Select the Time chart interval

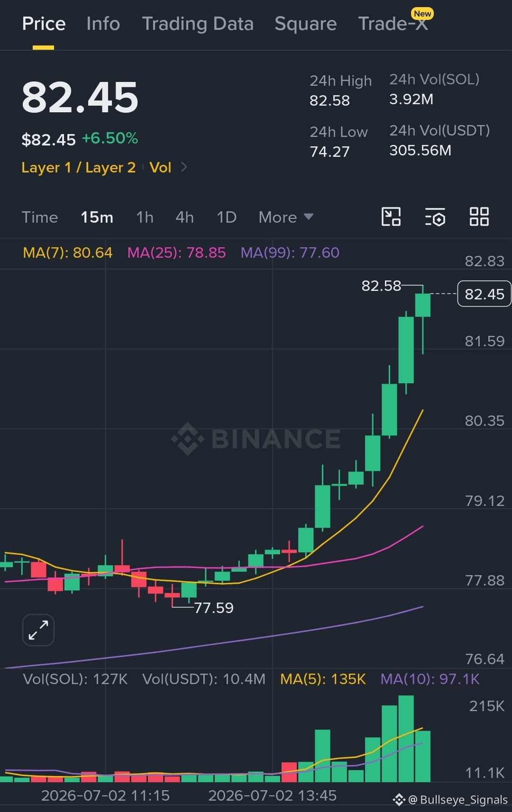pyautogui.click(x=40, y=217)
